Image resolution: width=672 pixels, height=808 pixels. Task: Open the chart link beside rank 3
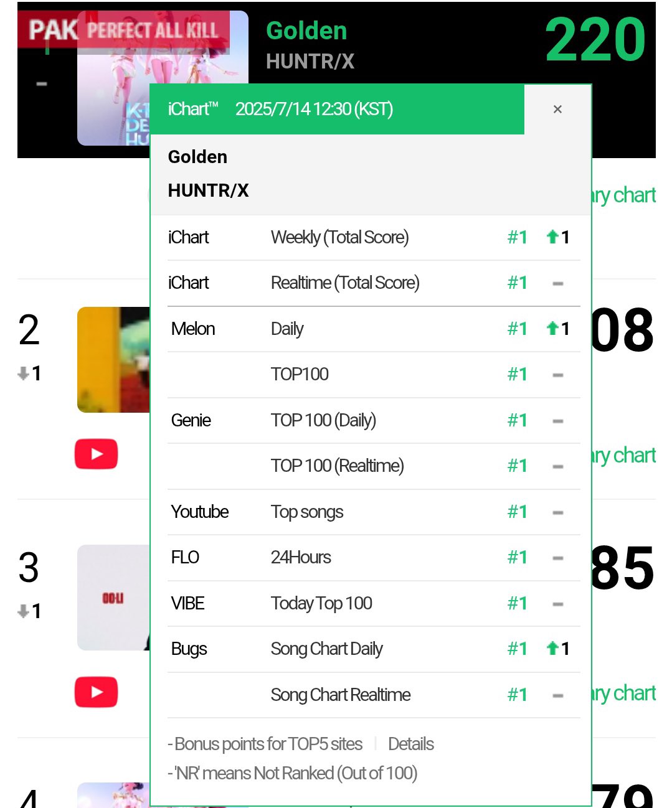(x=623, y=693)
